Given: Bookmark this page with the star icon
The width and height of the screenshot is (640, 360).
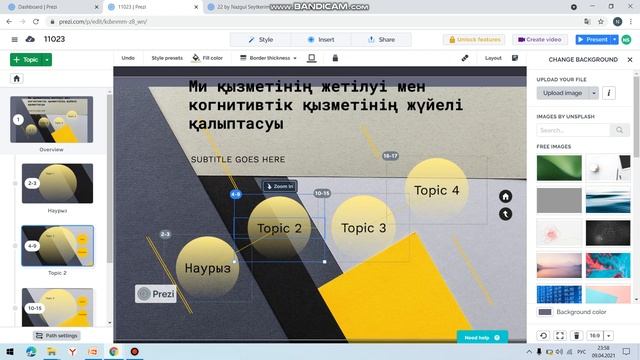Looking at the screenshot, I should (601, 22).
